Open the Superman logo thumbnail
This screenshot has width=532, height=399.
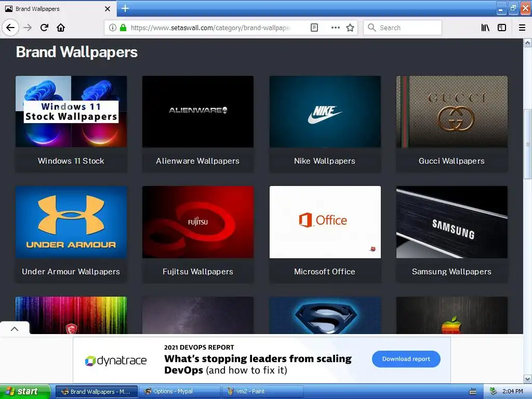325,315
